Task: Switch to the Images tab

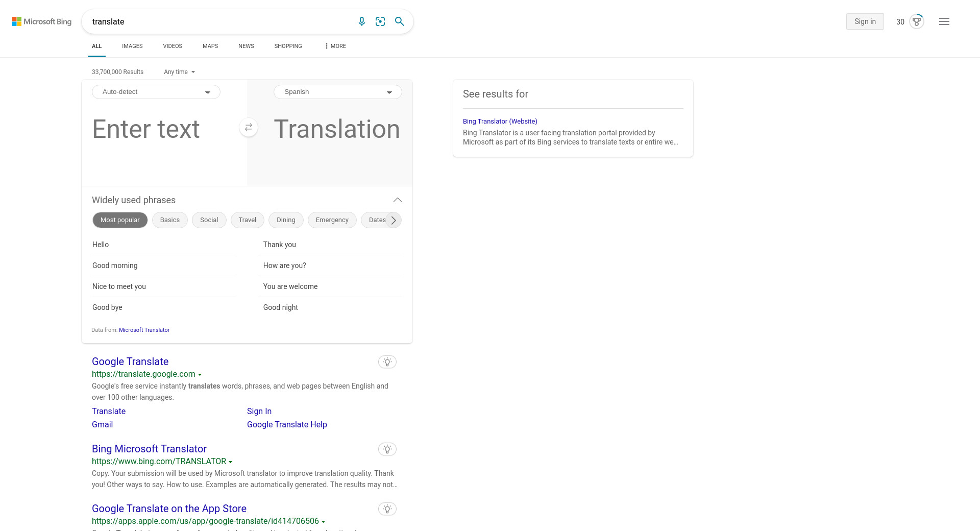Action: click(x=132, y=46)
